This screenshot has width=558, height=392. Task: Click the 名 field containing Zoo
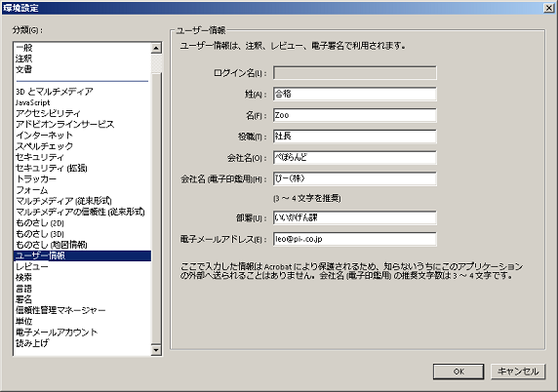pos(355,115)
